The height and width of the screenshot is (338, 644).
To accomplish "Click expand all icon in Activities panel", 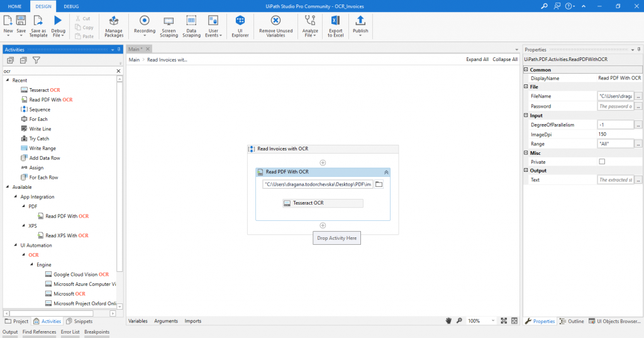I will (10, 60).
